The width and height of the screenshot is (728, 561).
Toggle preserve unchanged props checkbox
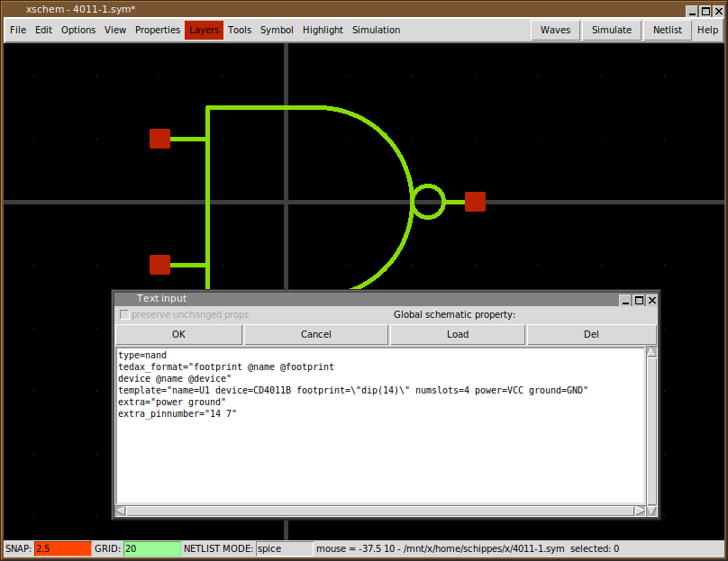pyautogui.click(x=124, y=314)
